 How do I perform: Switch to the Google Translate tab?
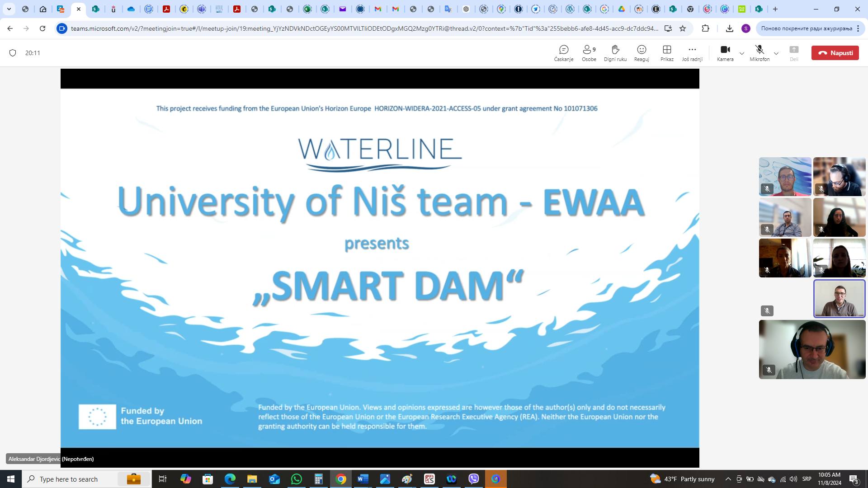click(x=448, y=9)
